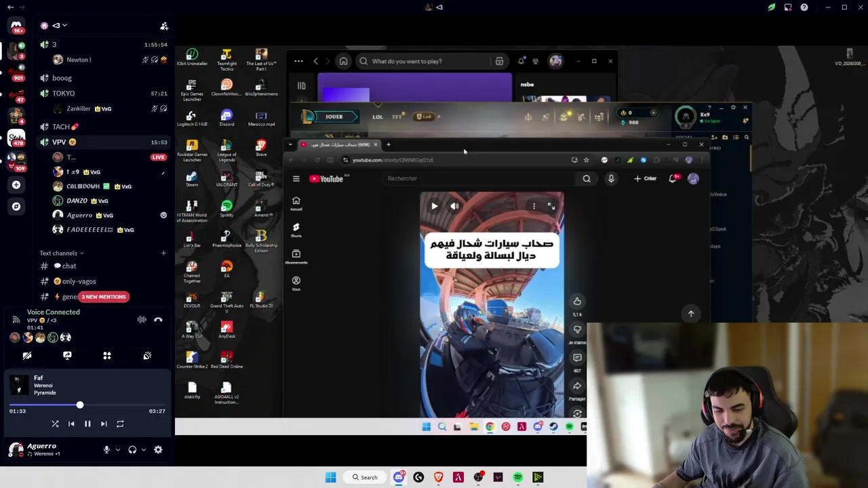
Task: Skip to next Spotify track
Action: (104, 424)
